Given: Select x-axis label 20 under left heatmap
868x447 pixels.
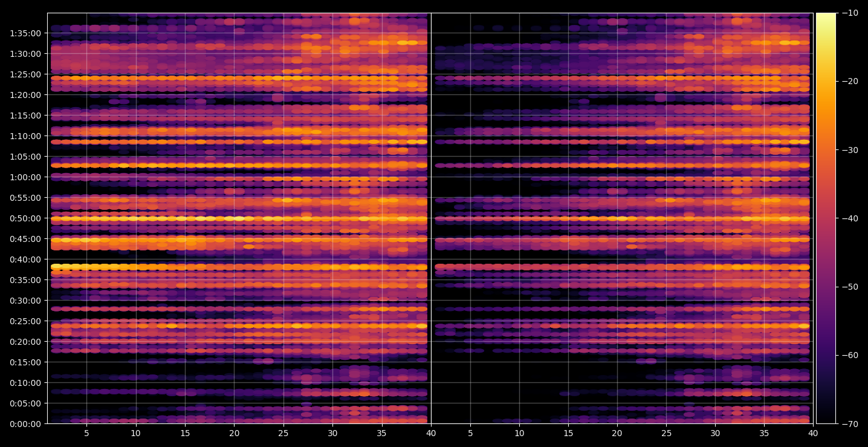Looking at the screenshot, I should click(x=235, y=433).
